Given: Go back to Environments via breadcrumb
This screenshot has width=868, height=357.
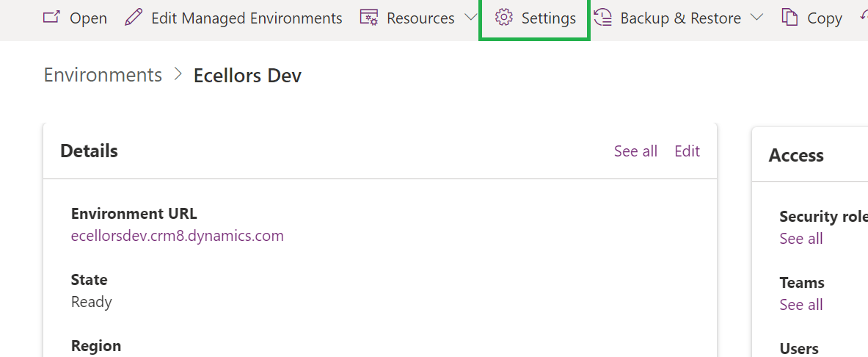Looking at the screenshot, I should (x=103, y=75).
